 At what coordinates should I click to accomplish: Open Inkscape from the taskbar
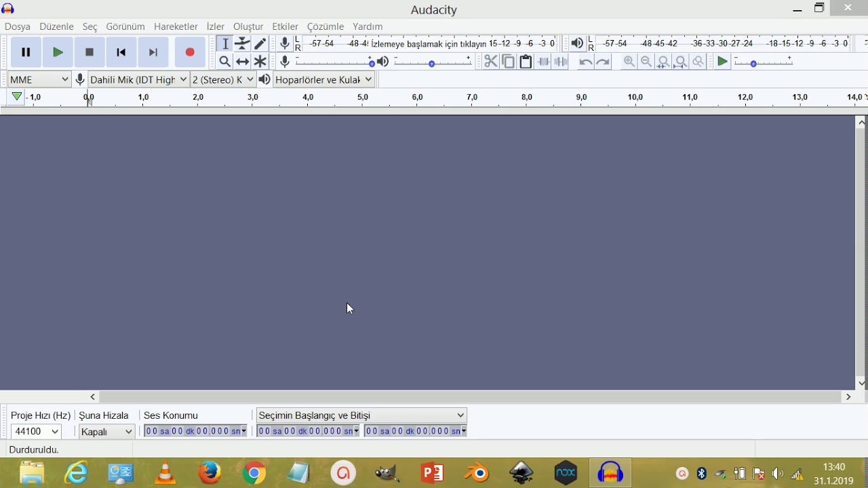(x=521, y=472)
